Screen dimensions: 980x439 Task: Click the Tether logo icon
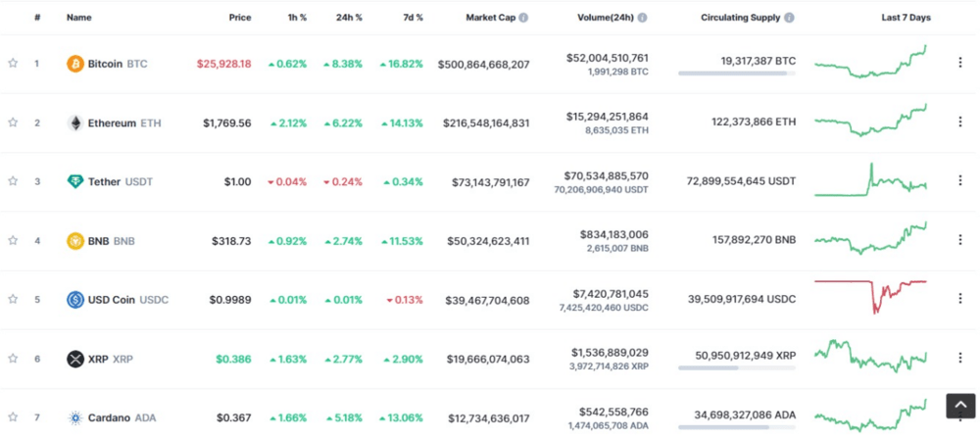[75, 182]
